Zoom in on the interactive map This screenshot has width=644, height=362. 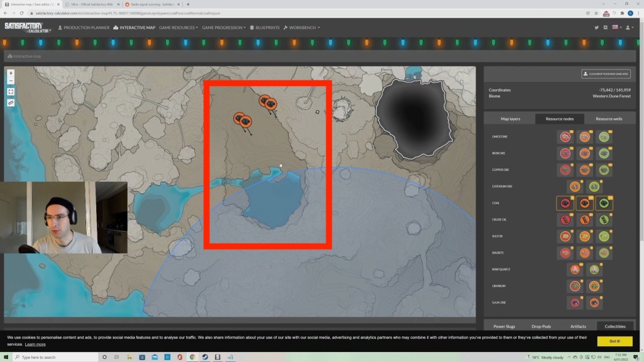coord(11,73)
